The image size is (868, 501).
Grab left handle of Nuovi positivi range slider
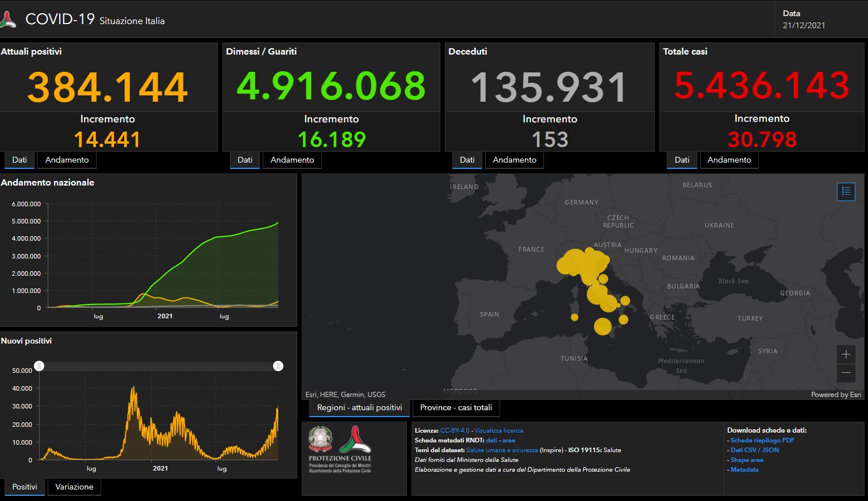pos(39,366)
